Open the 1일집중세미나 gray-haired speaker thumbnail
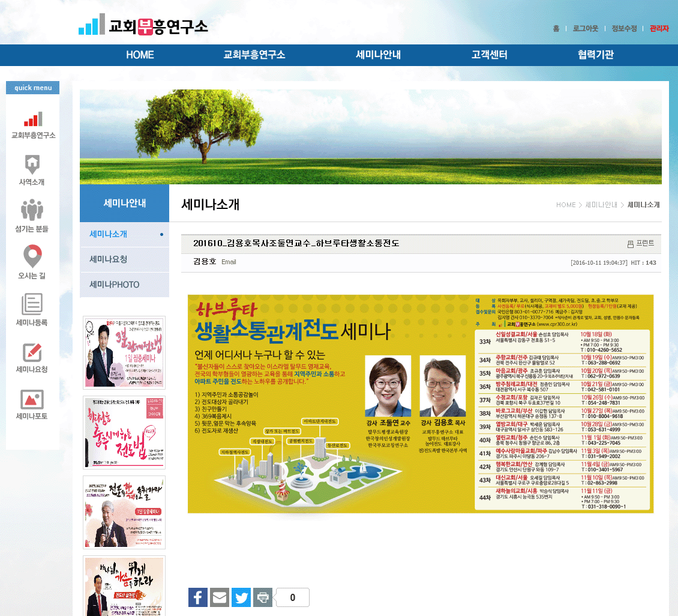The image size is (678, 616). (x=124, y=513)
